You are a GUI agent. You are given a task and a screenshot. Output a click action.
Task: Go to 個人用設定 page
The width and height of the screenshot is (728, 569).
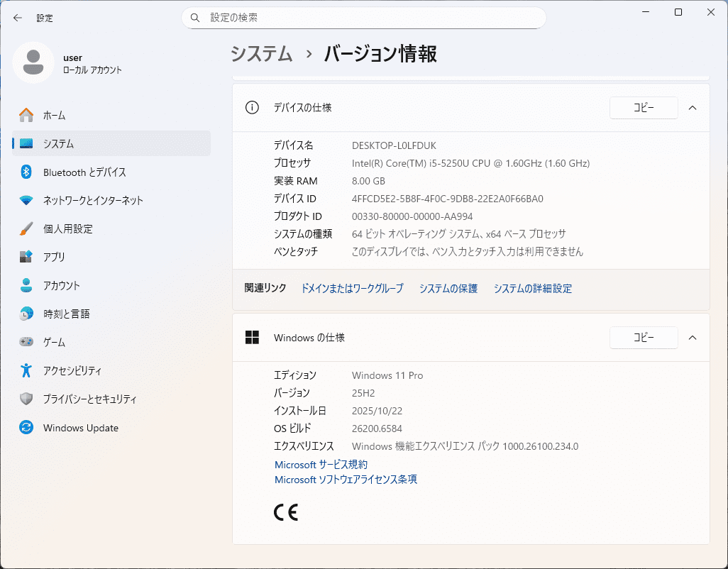(x=111, y=229)
